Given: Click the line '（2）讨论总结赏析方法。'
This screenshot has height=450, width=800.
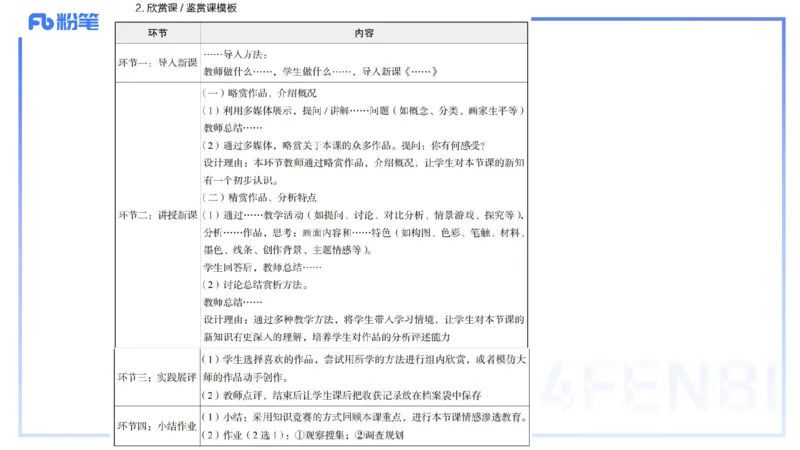Looking at the screenshot, I should pos(256,285).
